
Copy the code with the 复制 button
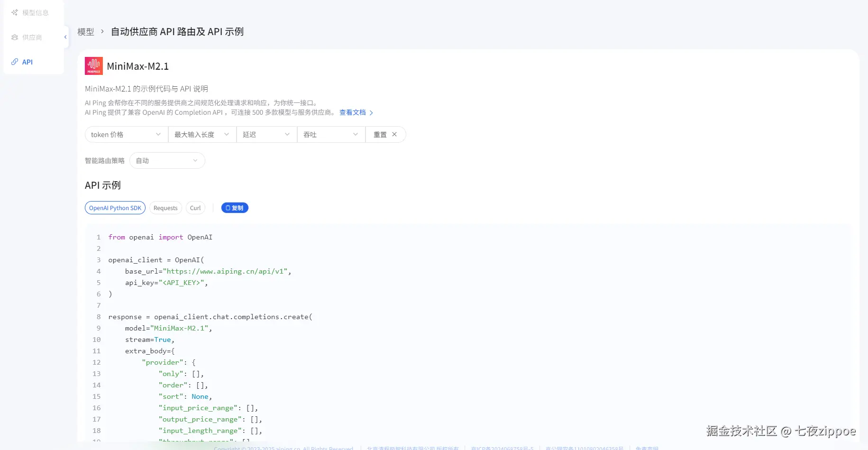235,208
